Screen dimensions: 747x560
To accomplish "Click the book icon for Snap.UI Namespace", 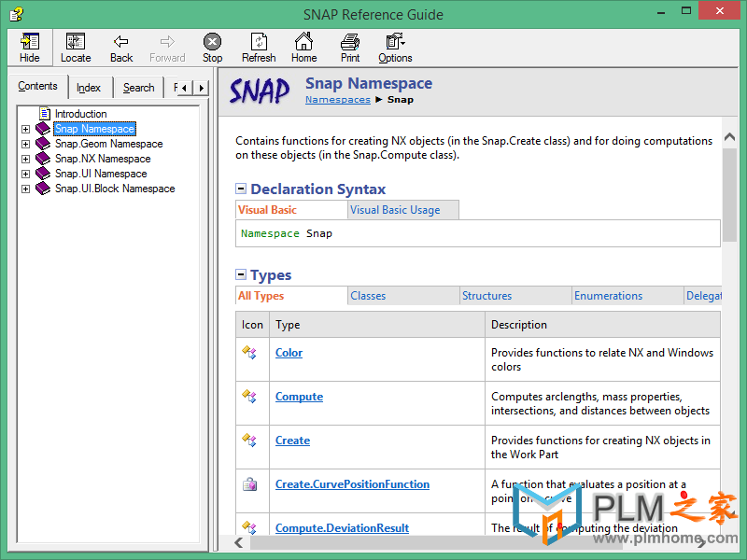I will (43, 174).
